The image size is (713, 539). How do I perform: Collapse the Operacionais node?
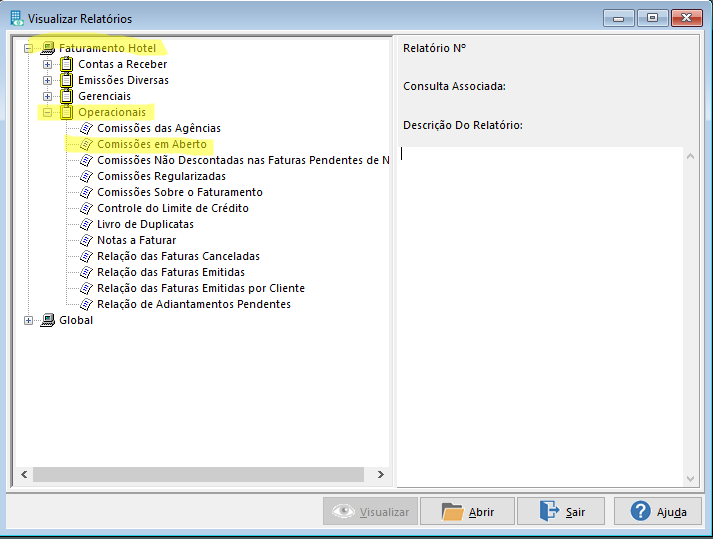point(47,112)
